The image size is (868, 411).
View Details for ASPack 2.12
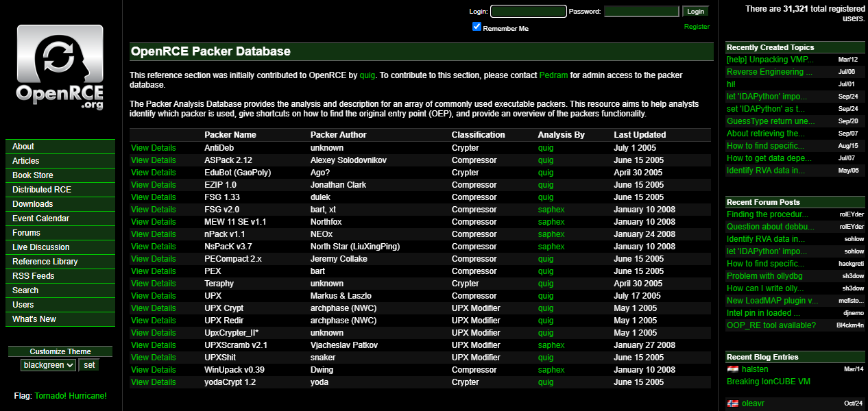point(154,160)
